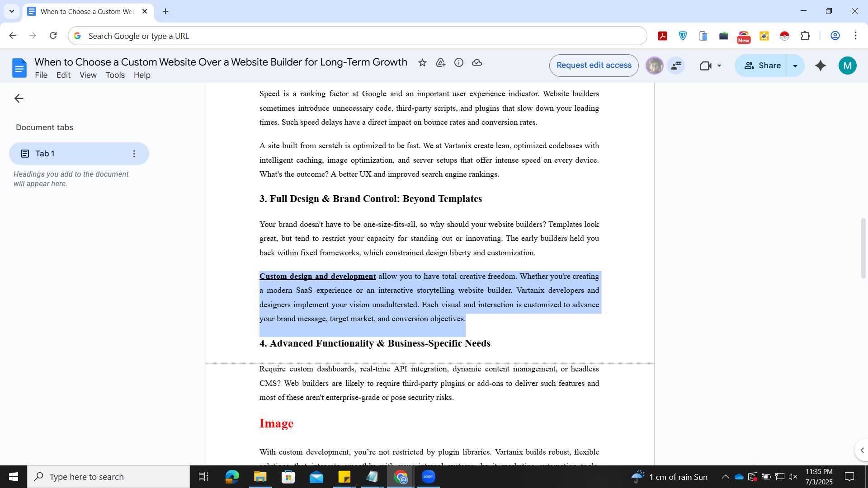Open Chrome three-dot menu
Viewport: 868px width, 488px height.
tap(855, 36)
